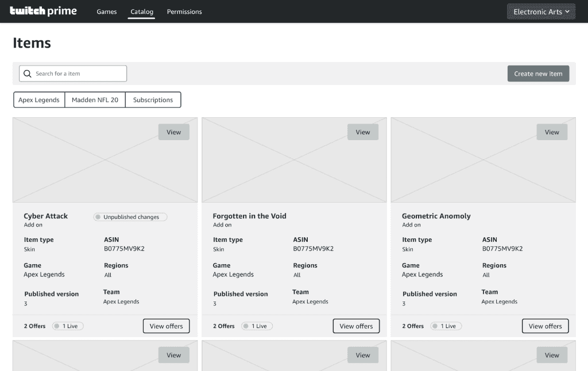
Task: Click View on bottom-left partial card
Action: (x=173, y=355)
